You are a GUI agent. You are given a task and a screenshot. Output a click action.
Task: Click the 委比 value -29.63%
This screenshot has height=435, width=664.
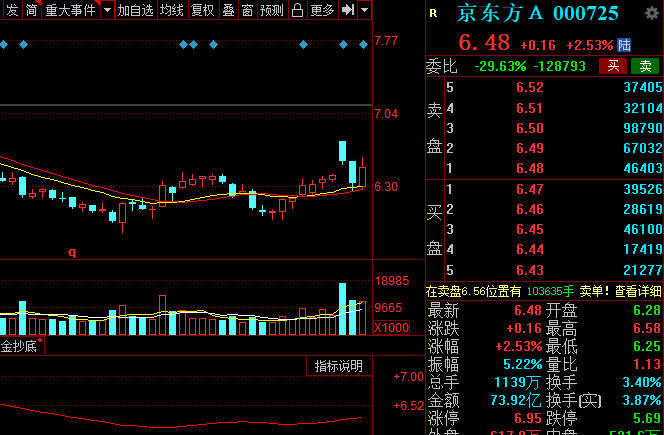click(500, 66)
